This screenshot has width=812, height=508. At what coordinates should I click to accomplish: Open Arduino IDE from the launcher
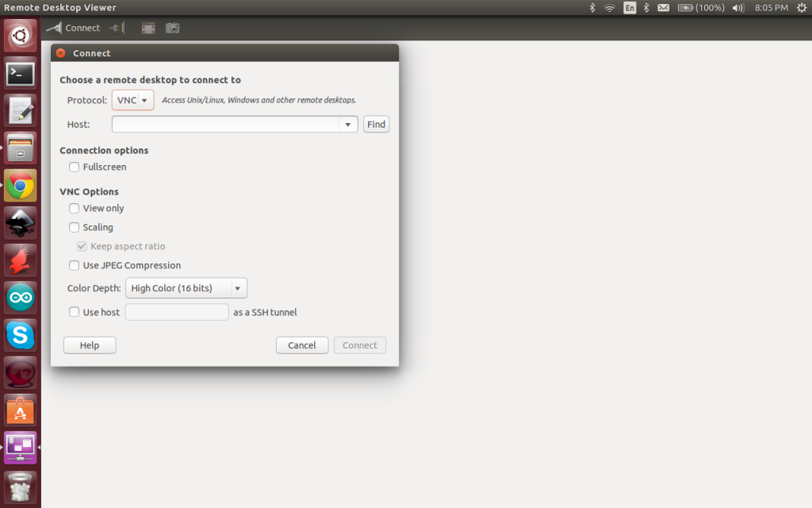(21, 298)
